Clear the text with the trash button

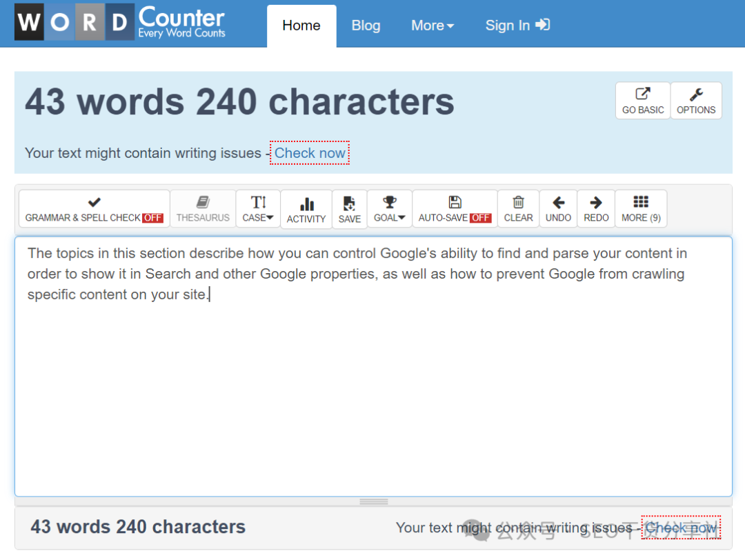tap(518, 208)
